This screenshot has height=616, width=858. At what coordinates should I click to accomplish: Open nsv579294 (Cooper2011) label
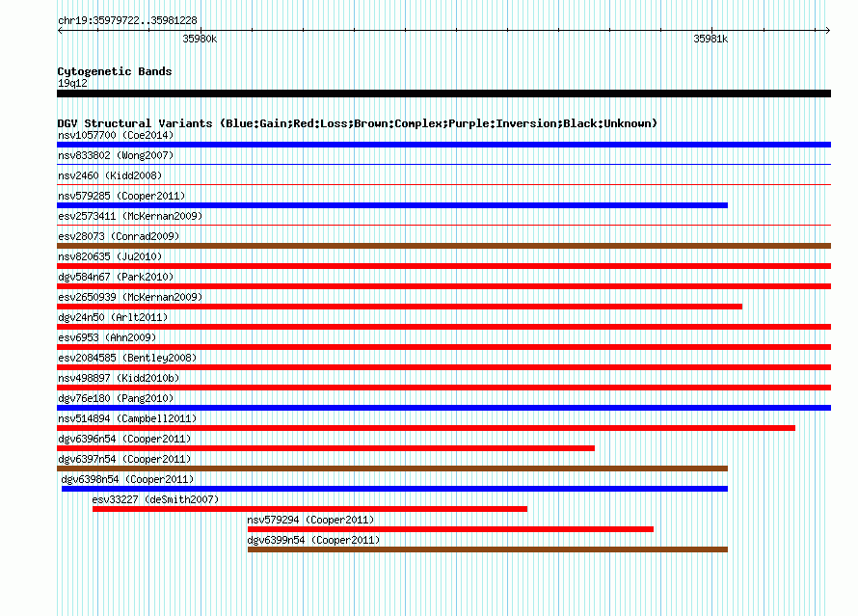pyautogui.click(x=310, y=520)
